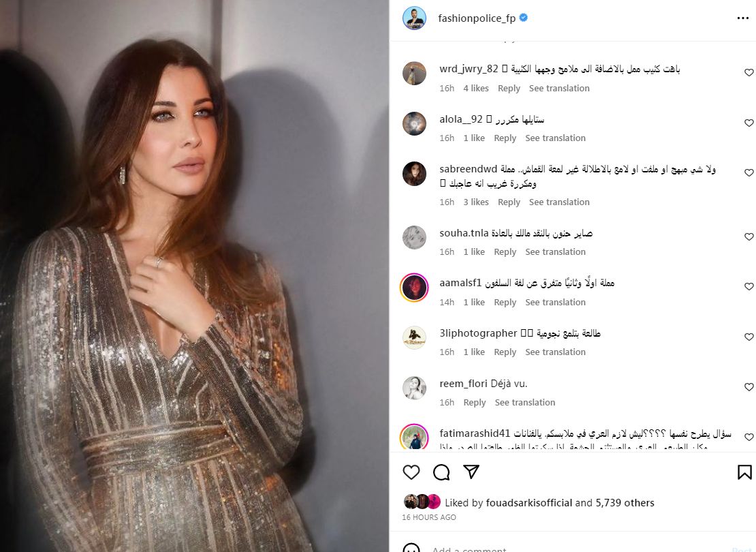Expand translation for alola__92's comment
Image resolution: width=756 pixels, height=552 pixels.
pos(556,138)
